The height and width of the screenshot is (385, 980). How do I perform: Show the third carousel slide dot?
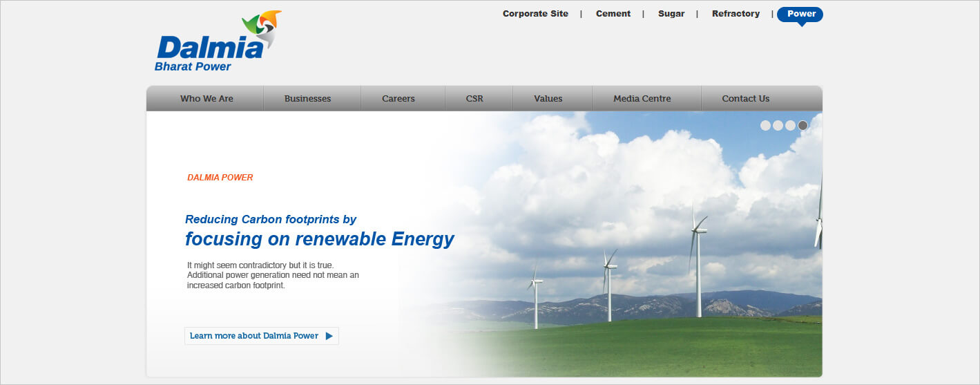point(790,126)
